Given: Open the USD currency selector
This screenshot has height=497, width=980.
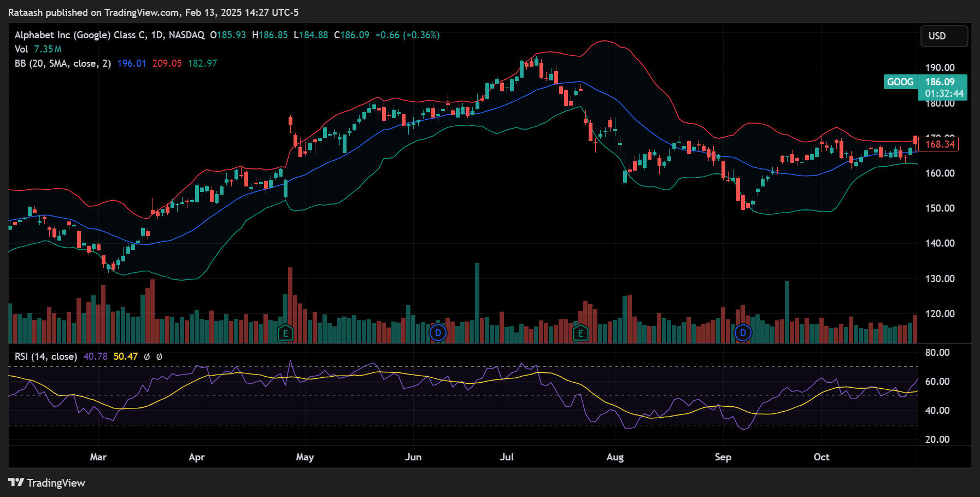Looking at the screenshot, I should 944,36.
